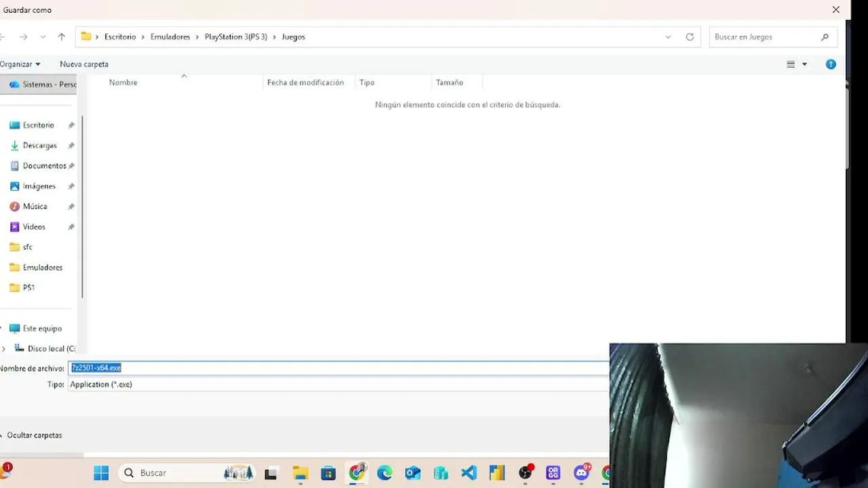Click the pin icon beside Descargas
868x488 pixels.
coord(71,145)
